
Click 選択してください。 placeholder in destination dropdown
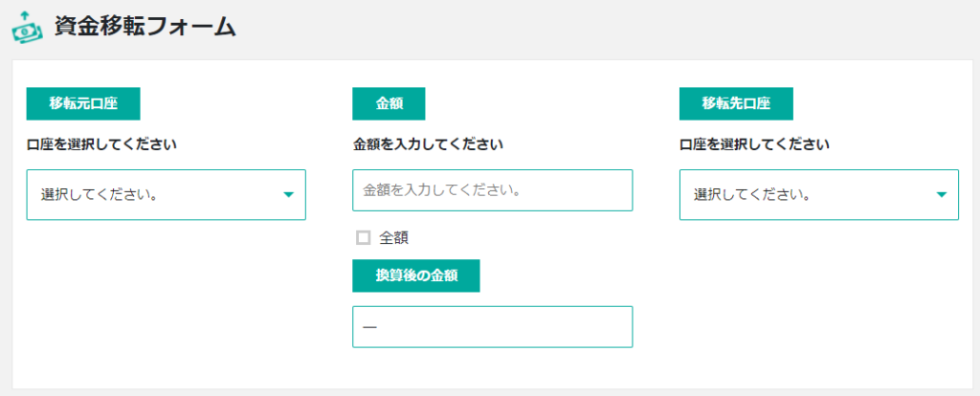pos(752,195)
